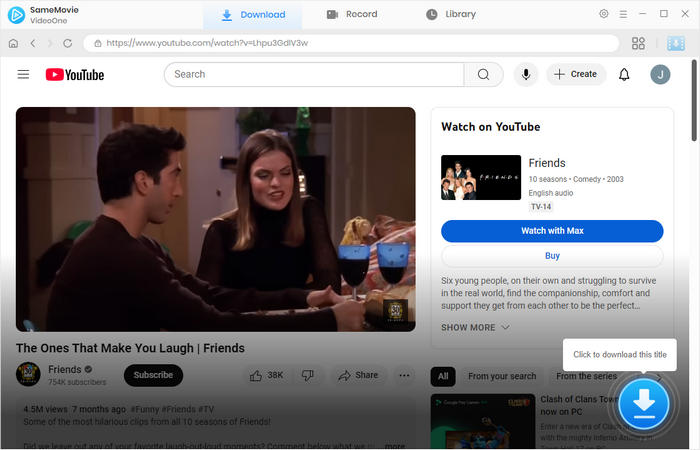Switch to the Record tab

[x=352, y=14]
